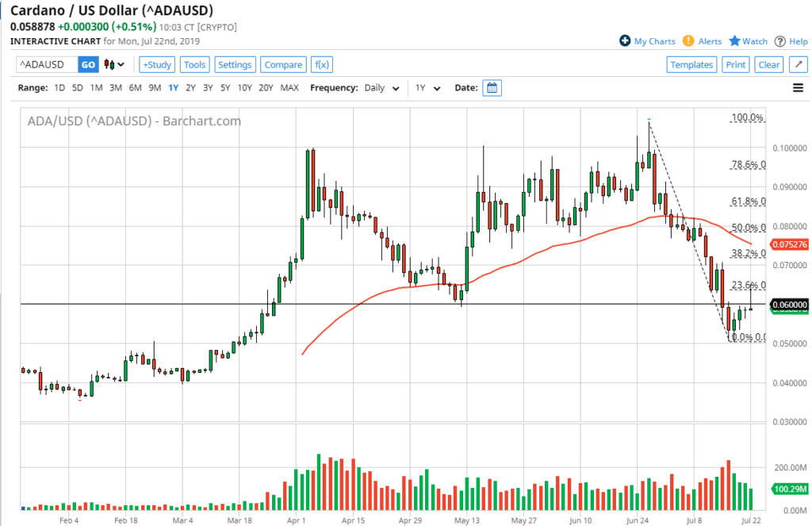Click the 78.6% Fibonacci level label
The image size is (812, 526).
[x=749, y=164]
